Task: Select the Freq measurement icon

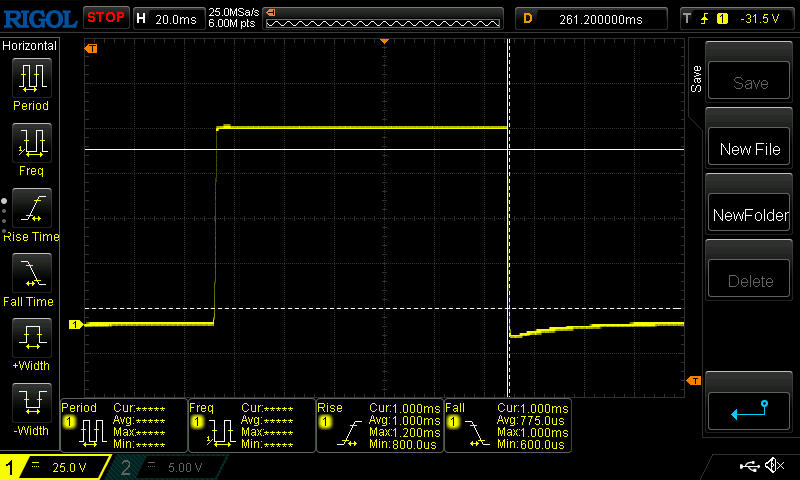Action: (x=30, y=143)
